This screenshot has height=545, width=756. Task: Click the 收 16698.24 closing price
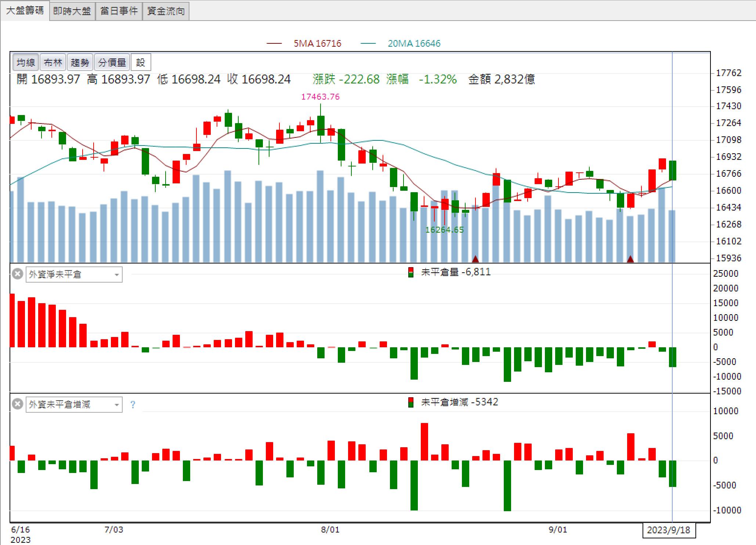tap(259, 79)
